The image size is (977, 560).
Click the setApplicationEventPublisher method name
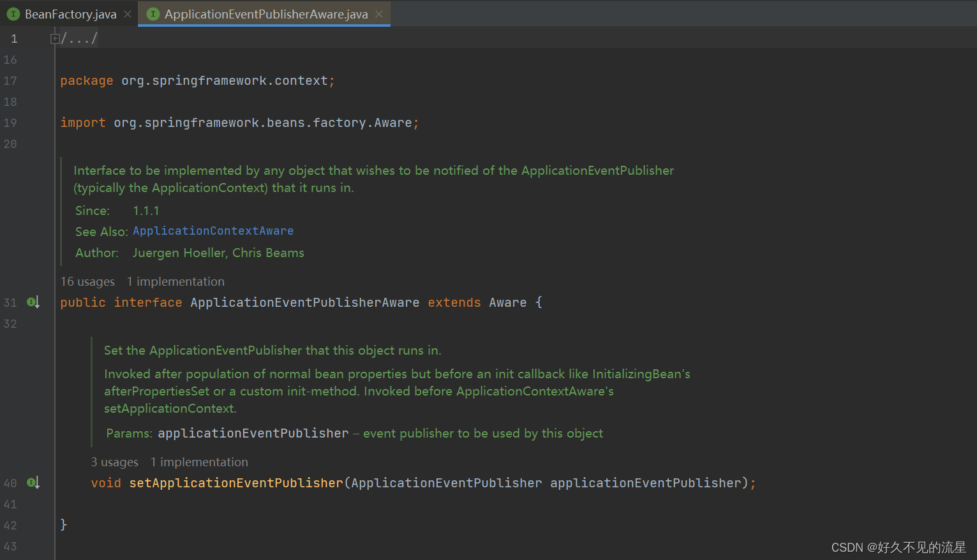[236, 483]
